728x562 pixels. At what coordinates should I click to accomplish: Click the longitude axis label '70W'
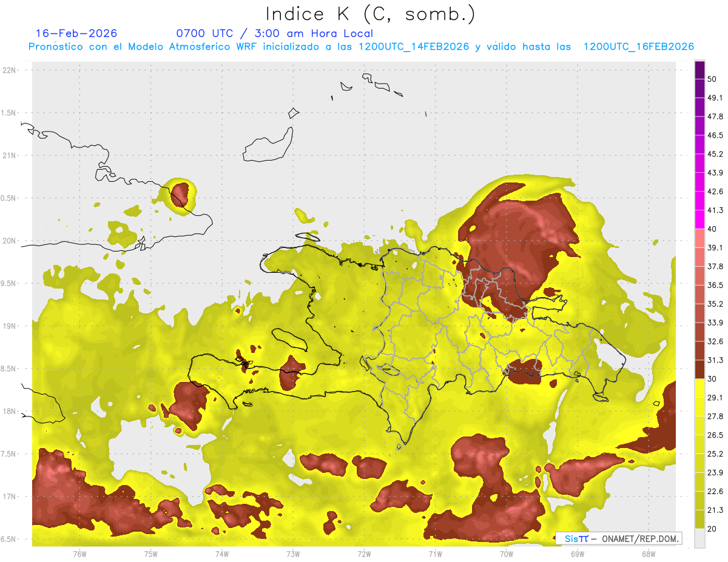tap(507, 554)
